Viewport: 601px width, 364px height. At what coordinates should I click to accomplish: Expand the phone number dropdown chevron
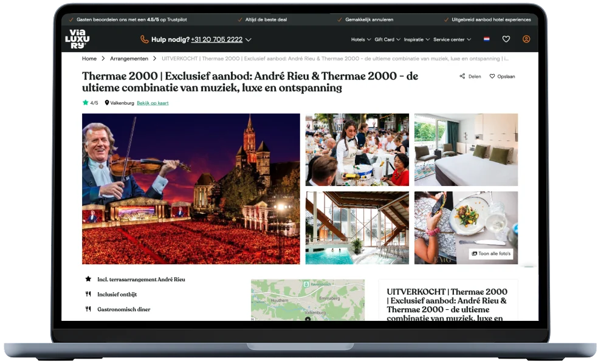point(249,39)
